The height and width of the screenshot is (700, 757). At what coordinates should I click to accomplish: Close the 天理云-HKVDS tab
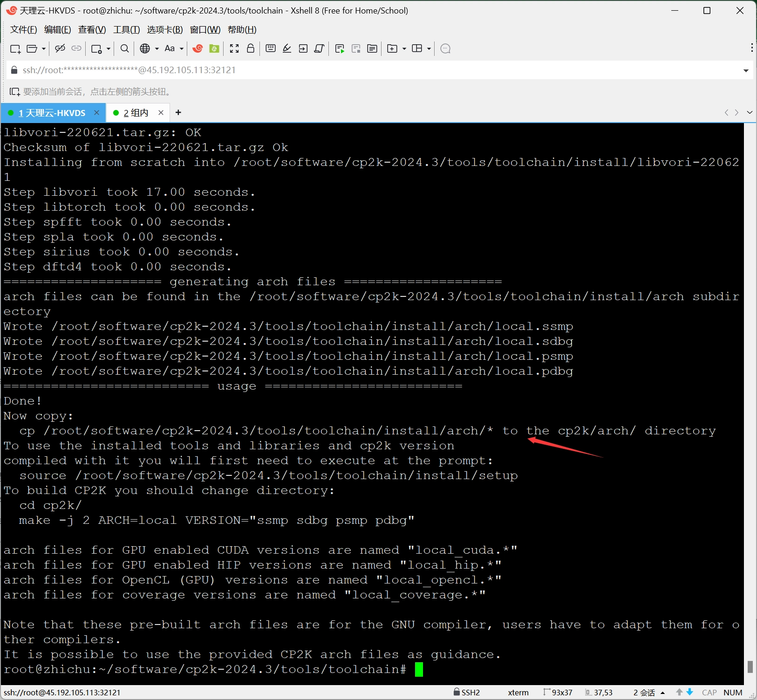(97, 112)
